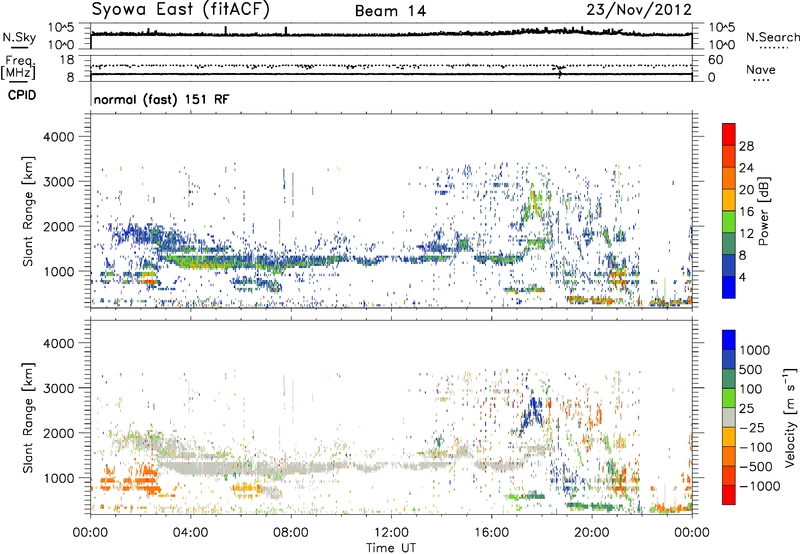This screenshot has width=800, height=554.
Task: Click 'Slant Range [km]' label of velocity panel
Action: pyautogui.click(x=28, y=417)
